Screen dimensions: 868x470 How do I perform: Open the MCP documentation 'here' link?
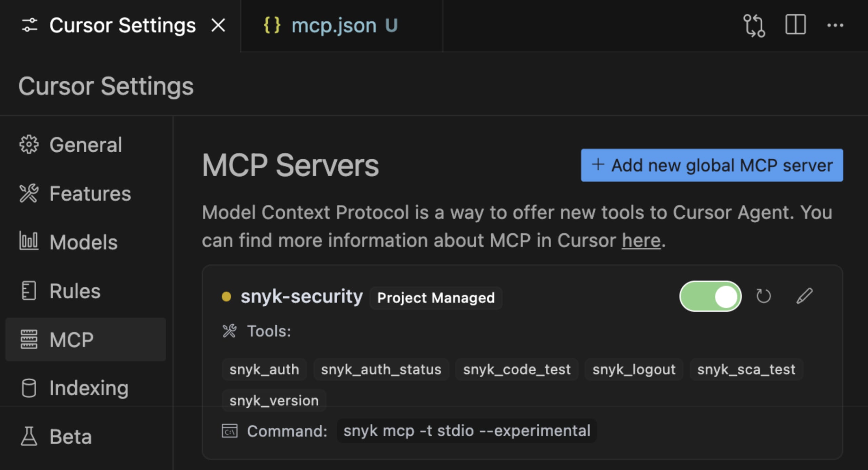[641, 241]
